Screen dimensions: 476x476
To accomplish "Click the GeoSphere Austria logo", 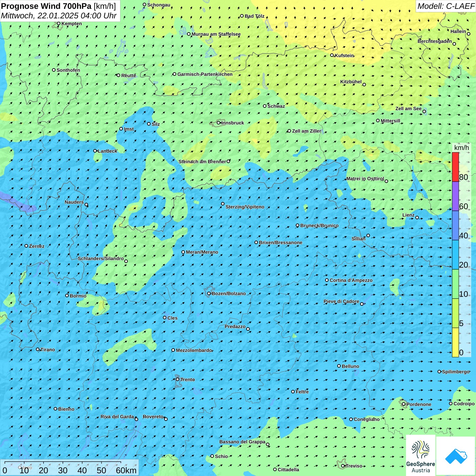I will (421, 456).
